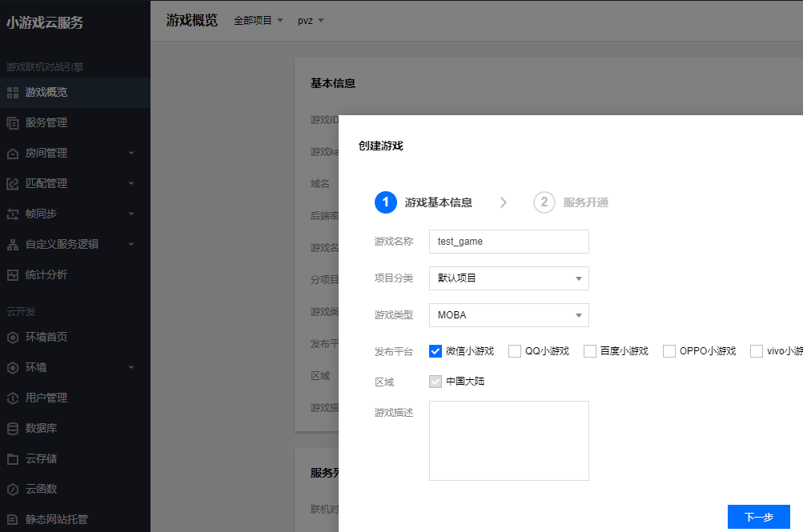Click the 基本信息 heading behind dialog

coord(333,83)
